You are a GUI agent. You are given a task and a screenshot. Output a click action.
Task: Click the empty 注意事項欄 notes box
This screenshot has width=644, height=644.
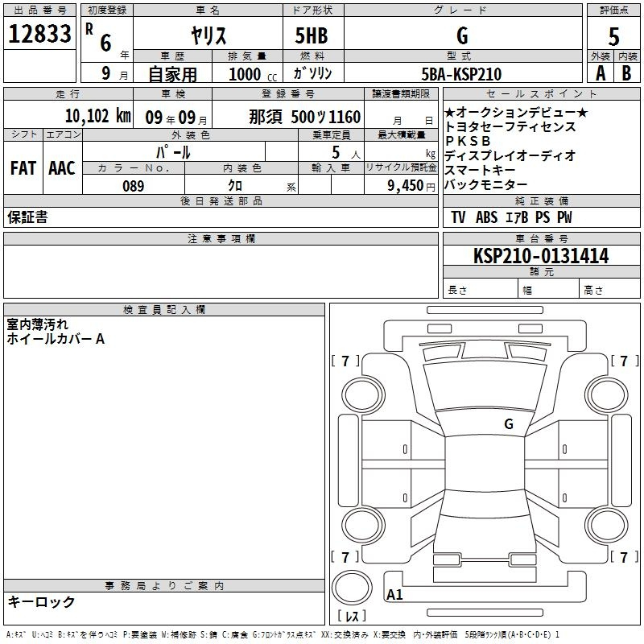pos(221,271)
